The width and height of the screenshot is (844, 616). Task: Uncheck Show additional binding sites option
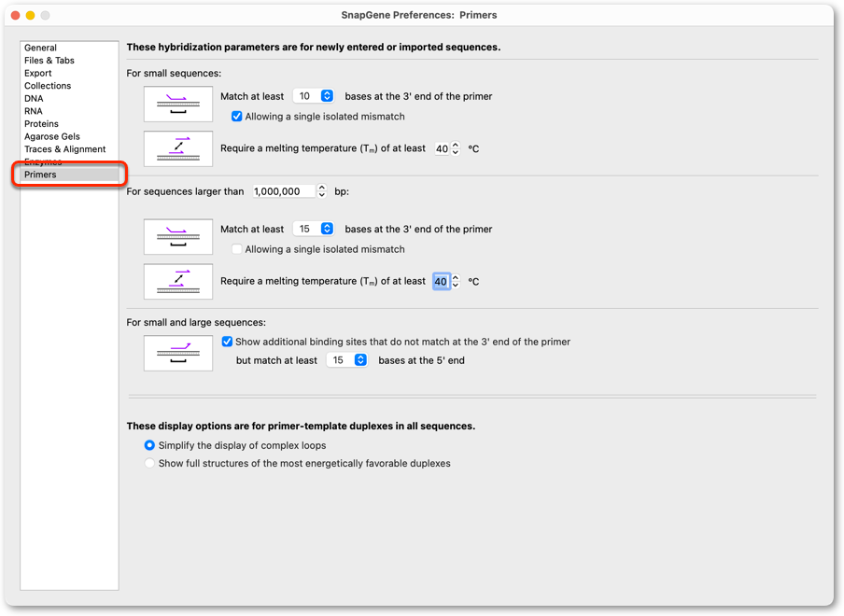[x=227, y=342]
